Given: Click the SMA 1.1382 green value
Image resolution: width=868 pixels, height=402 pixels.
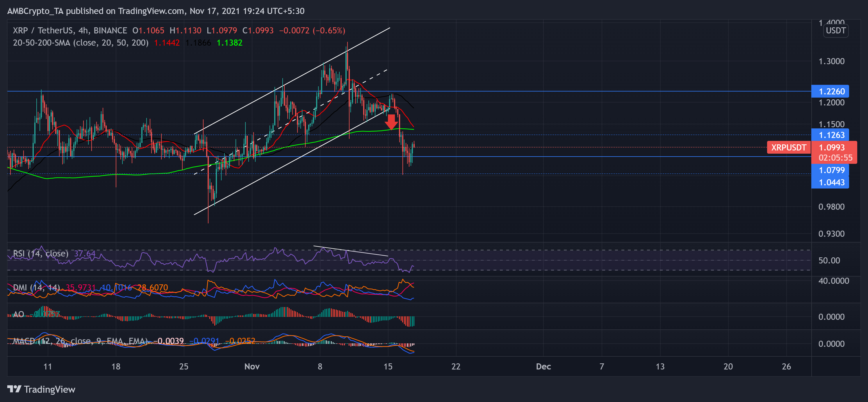Looking at the screenshot, I should pyautogui.click(x=229, y=43).
